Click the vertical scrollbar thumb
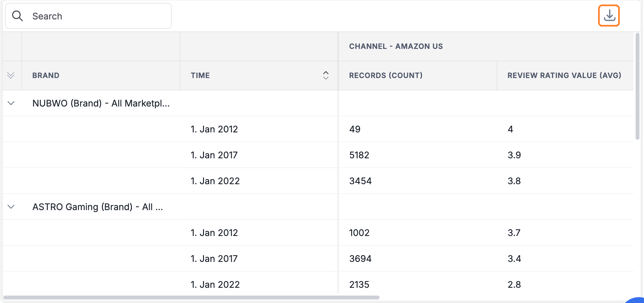 coord(638,86)
